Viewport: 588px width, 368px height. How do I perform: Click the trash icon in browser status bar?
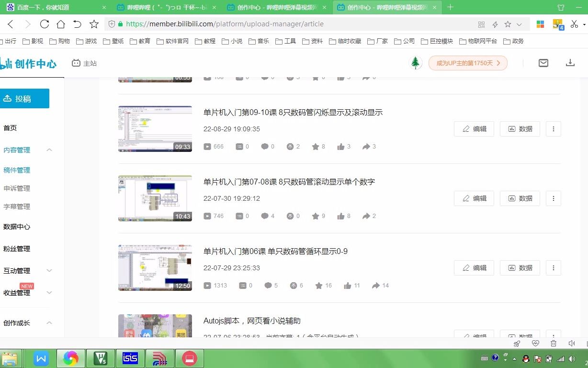554,344
